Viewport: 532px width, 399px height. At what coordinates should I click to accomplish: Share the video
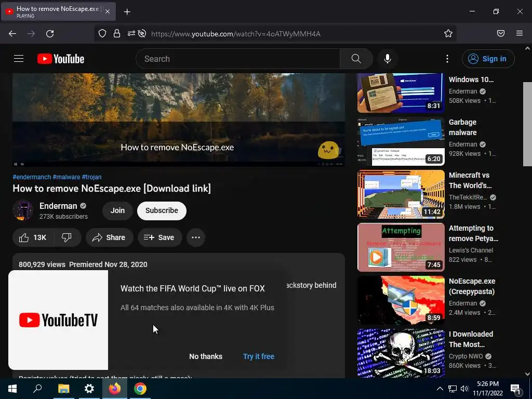point(109,237)
